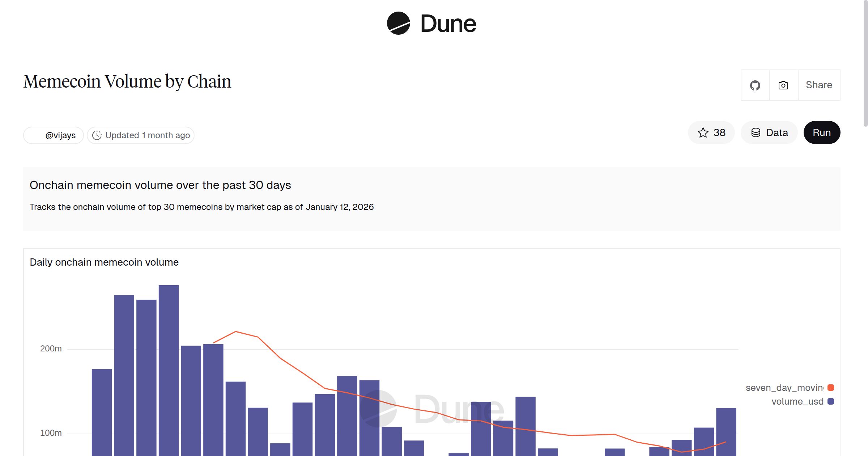Open the Share dialog
Viewport: 868px width, 456px height.
(819, 85)
